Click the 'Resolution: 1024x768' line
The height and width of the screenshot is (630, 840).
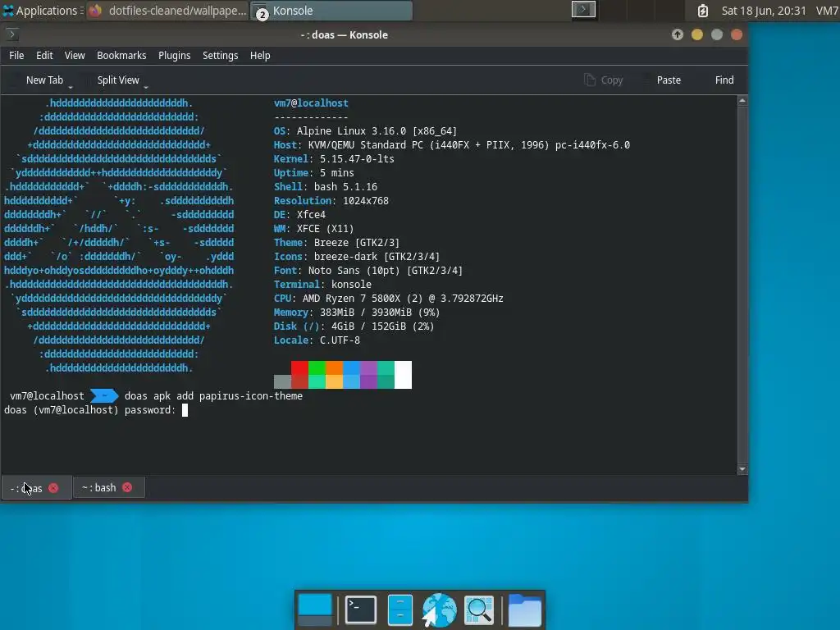[331, 200]
